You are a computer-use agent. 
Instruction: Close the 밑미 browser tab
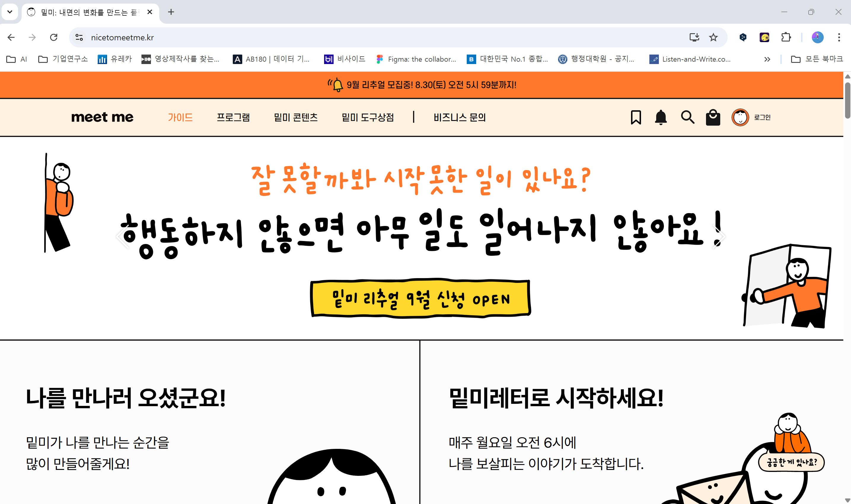point(150,12)
